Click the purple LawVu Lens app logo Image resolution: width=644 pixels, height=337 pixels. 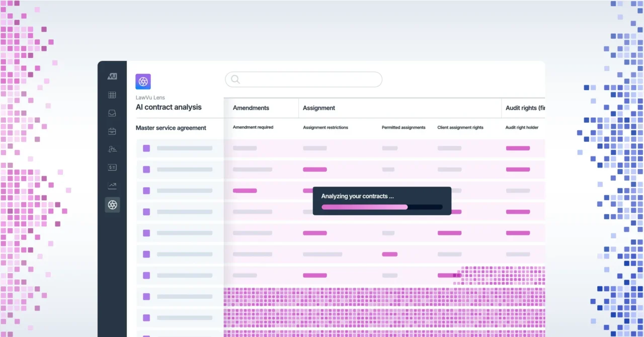point(143,81)
